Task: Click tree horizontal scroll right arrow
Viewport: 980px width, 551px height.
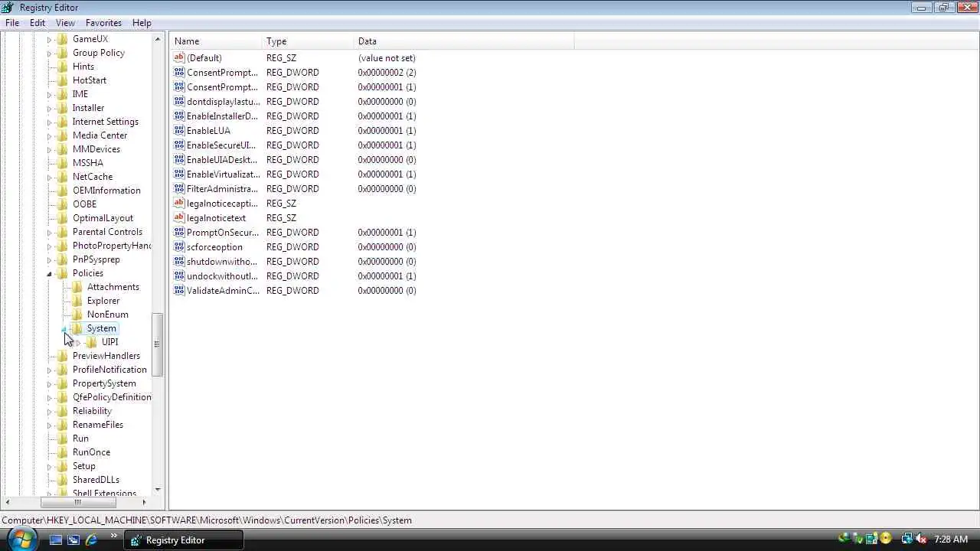Action: click(x=144, y=502)
